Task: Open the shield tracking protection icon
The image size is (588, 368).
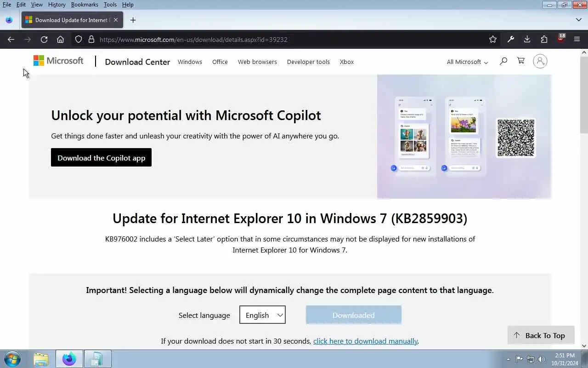Action: coord(79,40)
